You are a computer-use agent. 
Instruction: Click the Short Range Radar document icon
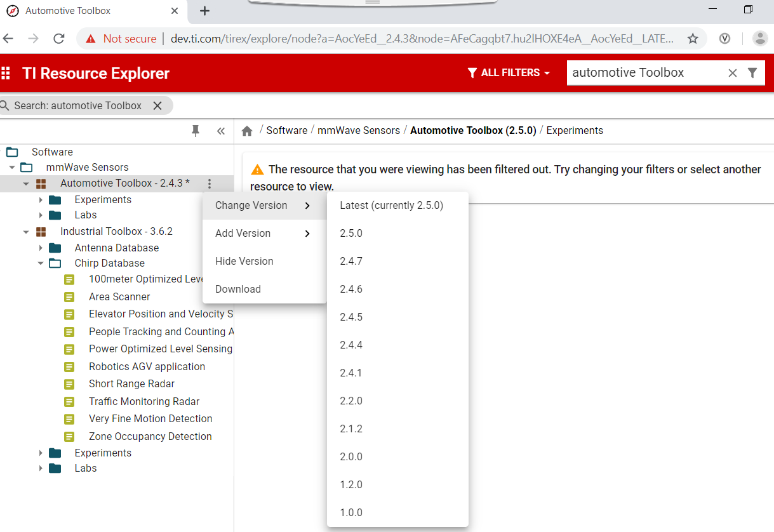tap(69, 384)
